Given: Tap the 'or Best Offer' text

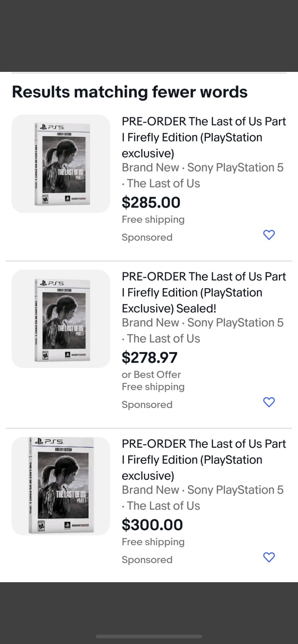Looking at the screenshot, I should (x=151, y=374).
